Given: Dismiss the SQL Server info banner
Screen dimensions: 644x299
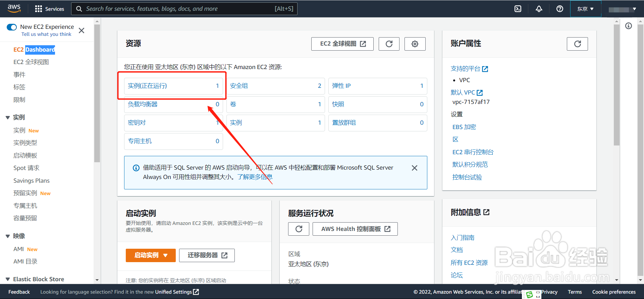Looking at the screenshot, I should coord(415,168).
